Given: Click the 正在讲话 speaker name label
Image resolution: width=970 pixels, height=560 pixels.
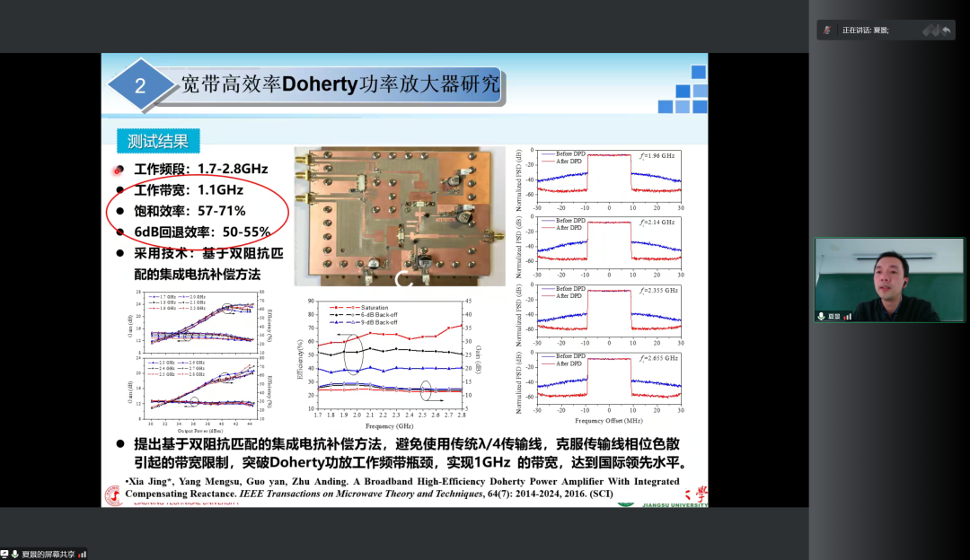Looking at the screenshot, I should click(865, 31).
